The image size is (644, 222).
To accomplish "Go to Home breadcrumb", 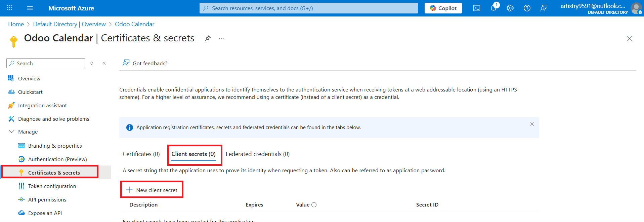I will pyautogui.click(x=16, y=24).
